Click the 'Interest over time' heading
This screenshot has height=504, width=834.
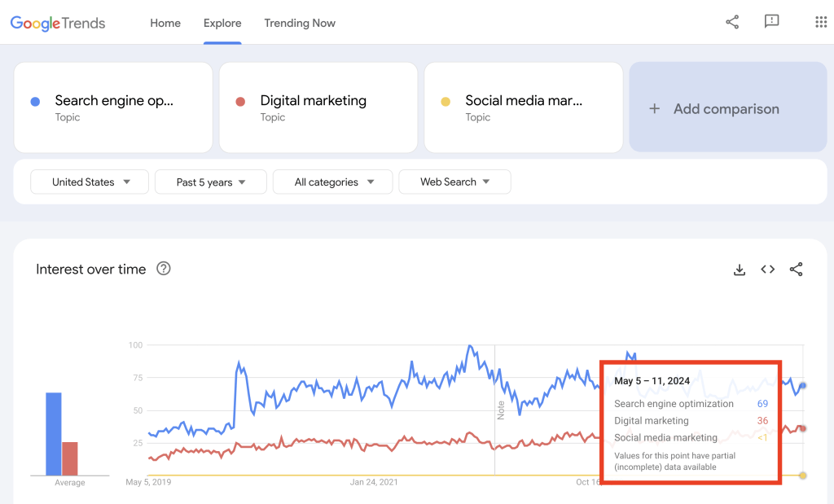coord(91,269)
